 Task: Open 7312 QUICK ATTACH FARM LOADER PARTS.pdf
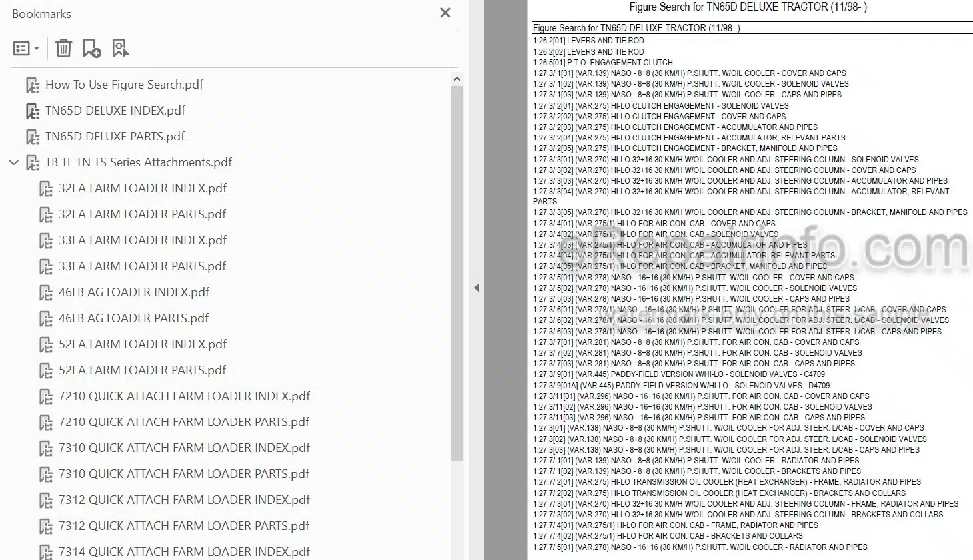point(184,526)
